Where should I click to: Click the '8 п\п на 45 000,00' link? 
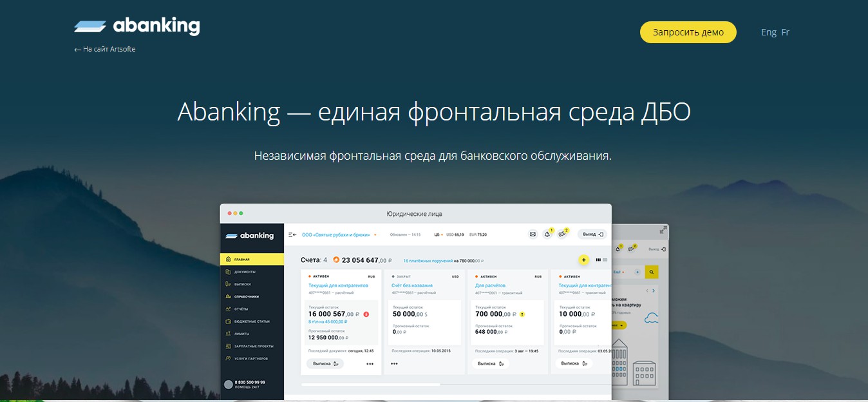click(328, 321)
